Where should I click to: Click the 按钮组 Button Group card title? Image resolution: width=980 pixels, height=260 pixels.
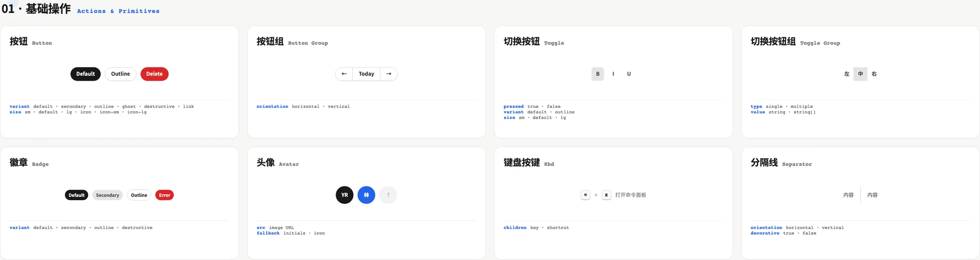pyautogui.click(x=292, y=41)
